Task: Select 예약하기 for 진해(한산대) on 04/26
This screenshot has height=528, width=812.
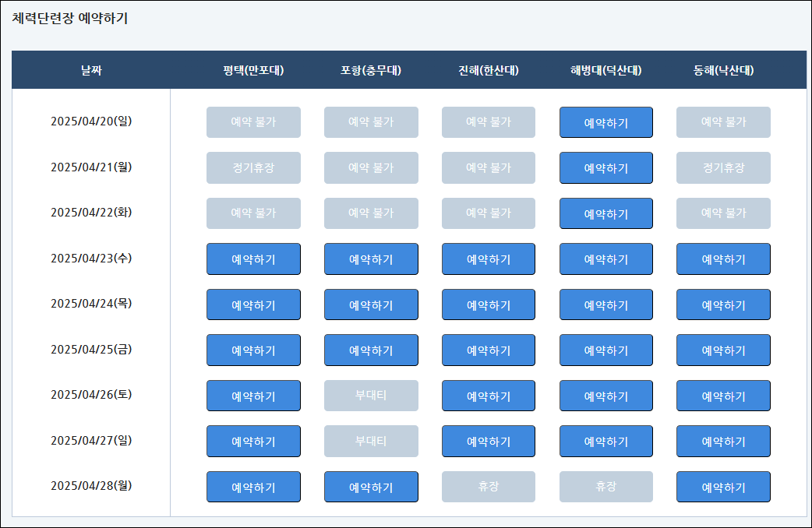Action: coord(489,396)
